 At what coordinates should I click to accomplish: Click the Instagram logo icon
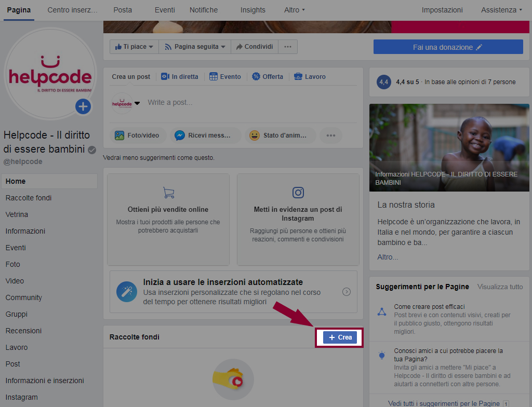click(x=298, y=193)
